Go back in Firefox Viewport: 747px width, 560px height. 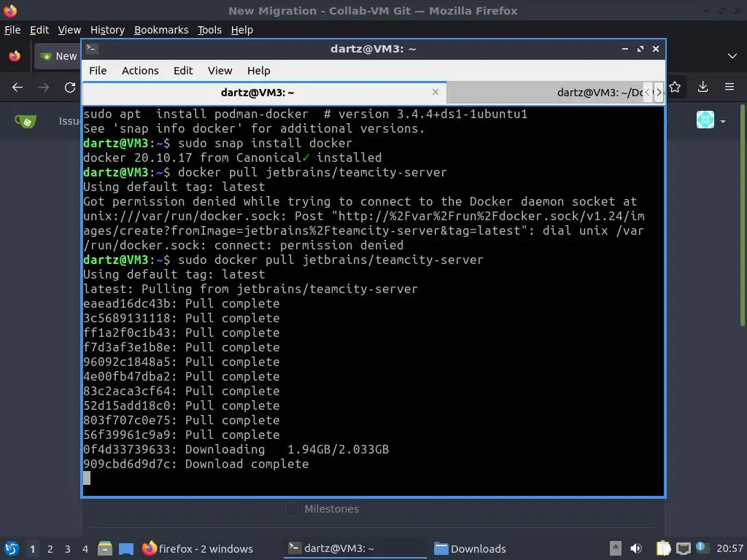pyautogui.click(x=18, y=87)
